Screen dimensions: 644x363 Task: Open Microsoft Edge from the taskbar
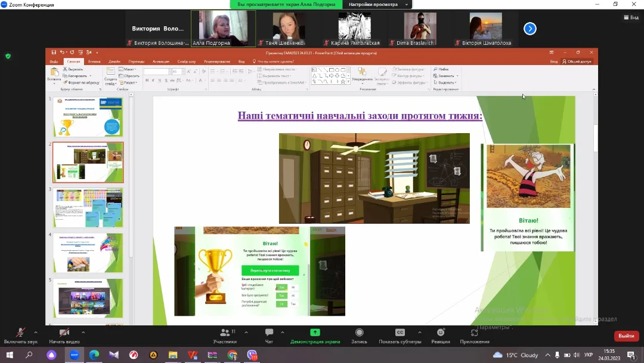tap(94, 355)
